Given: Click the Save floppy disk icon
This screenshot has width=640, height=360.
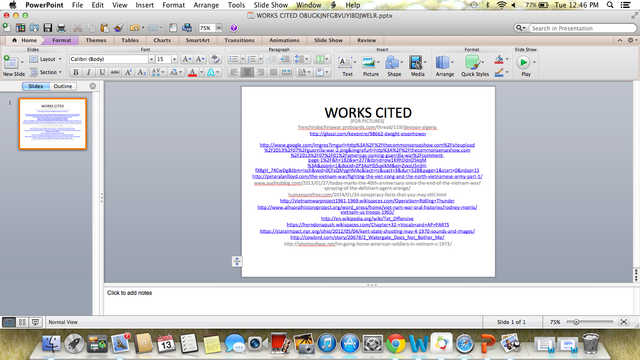Looking at the screenshot, I should click(x=48, y=28).
